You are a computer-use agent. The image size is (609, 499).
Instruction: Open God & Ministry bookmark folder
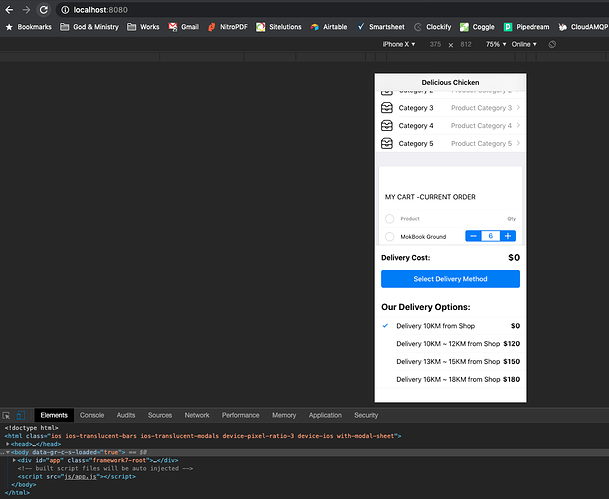point(89,27)
